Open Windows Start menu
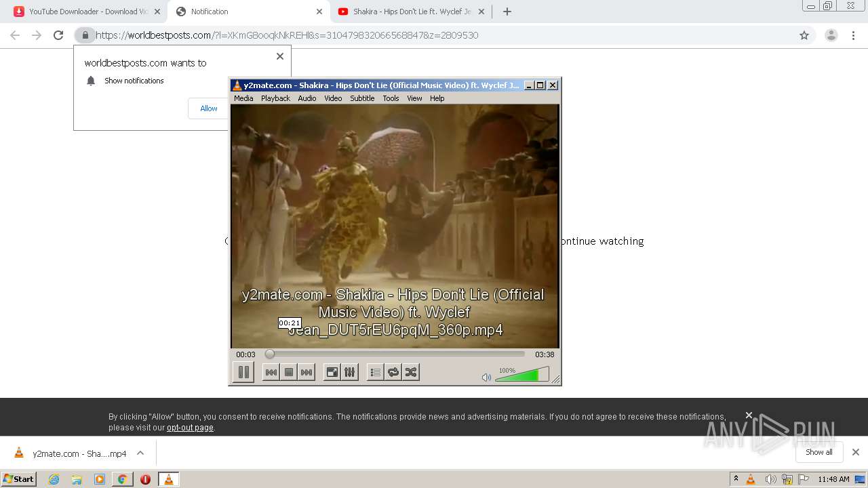The width and height of the screenshot is (868, 488). 18,479
